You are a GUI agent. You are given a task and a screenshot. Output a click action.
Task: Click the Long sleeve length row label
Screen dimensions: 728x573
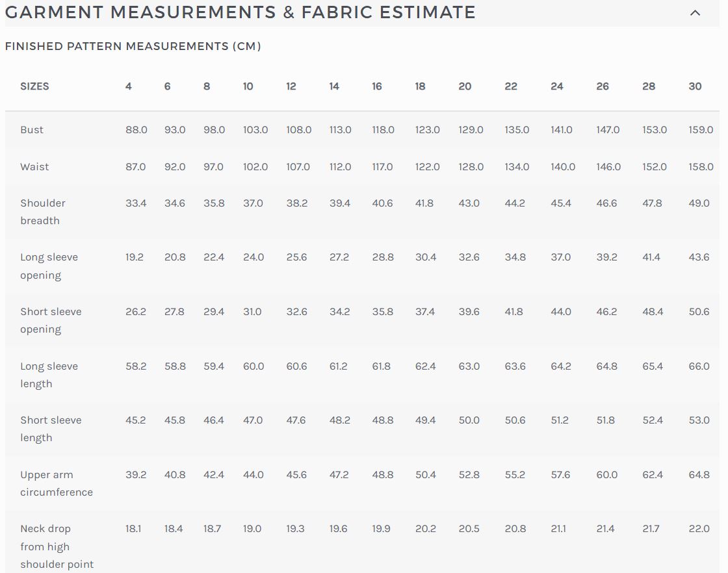point(49,375)
